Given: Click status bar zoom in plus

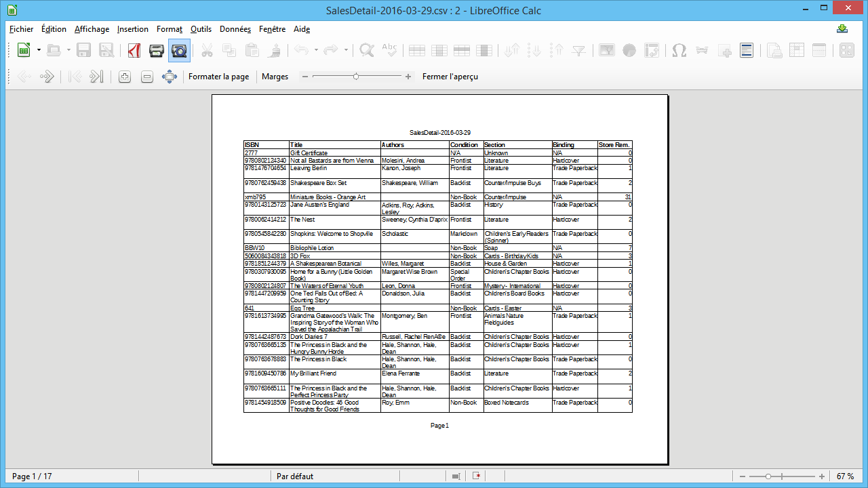Looking at the screenshot, I should coord(822,476).
